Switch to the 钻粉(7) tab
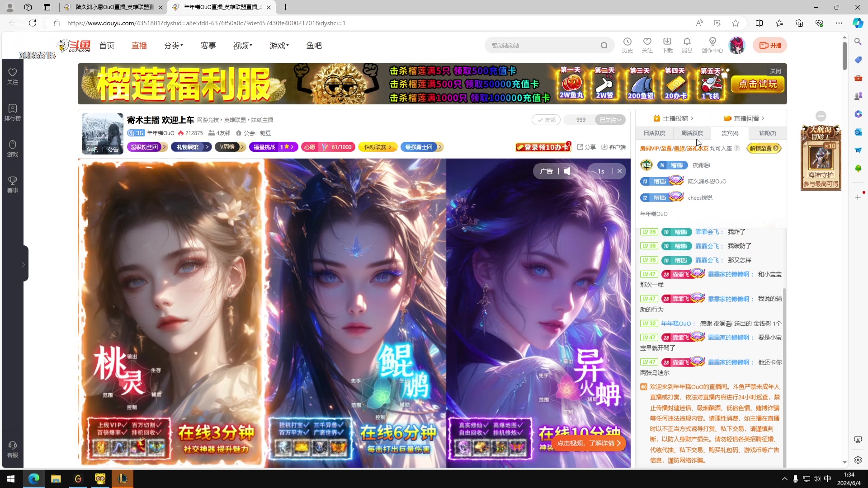The image size is (868, 488). click(767, 133)
